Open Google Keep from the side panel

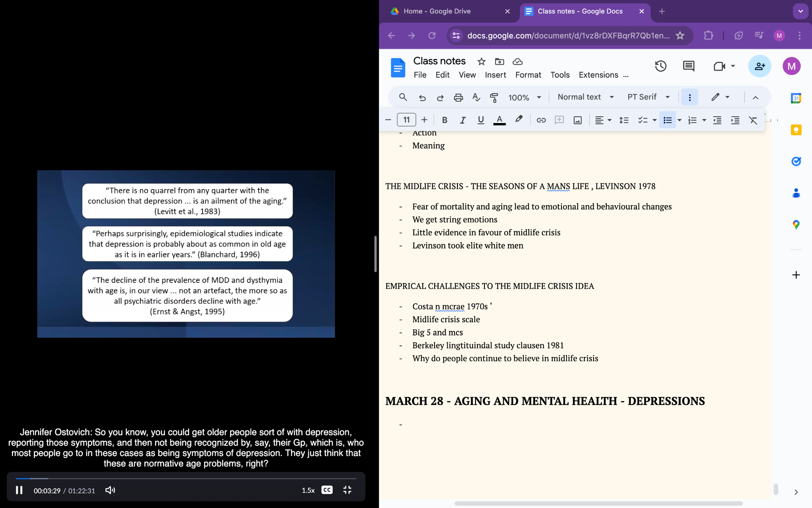(796, 130)
